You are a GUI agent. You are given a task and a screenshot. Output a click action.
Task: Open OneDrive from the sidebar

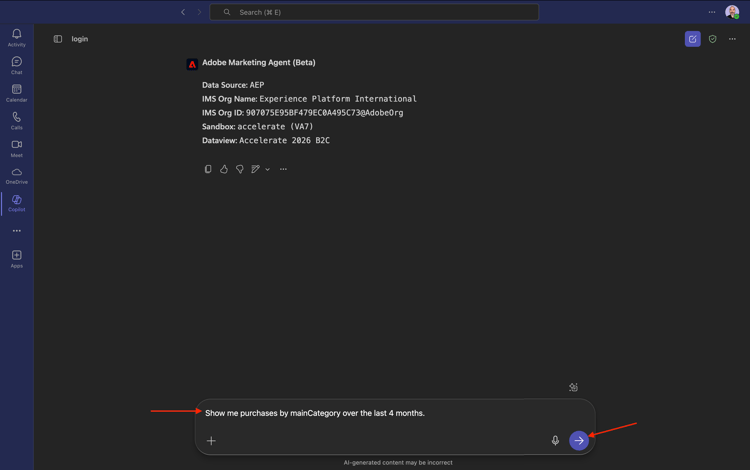(17, 176)
